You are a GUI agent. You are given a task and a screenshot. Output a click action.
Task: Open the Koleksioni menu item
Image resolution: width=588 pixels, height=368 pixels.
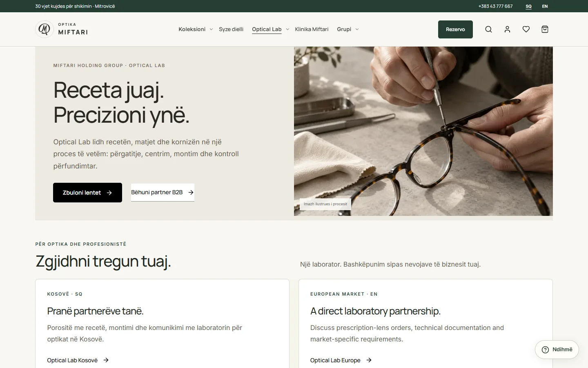coord(192,29)
